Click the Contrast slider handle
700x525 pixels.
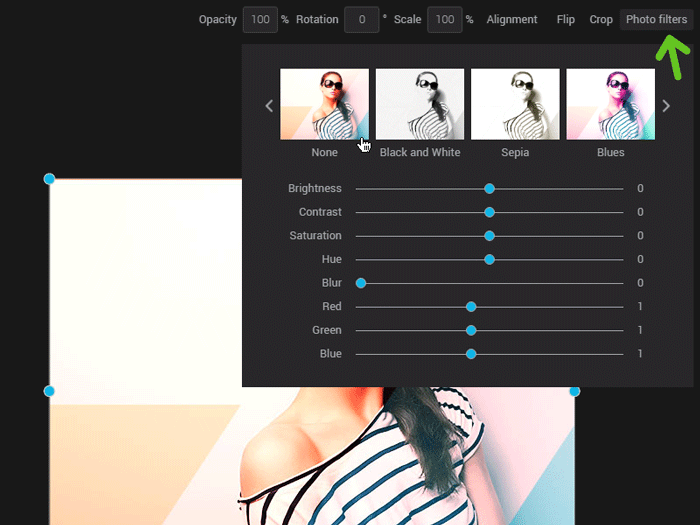489,212
